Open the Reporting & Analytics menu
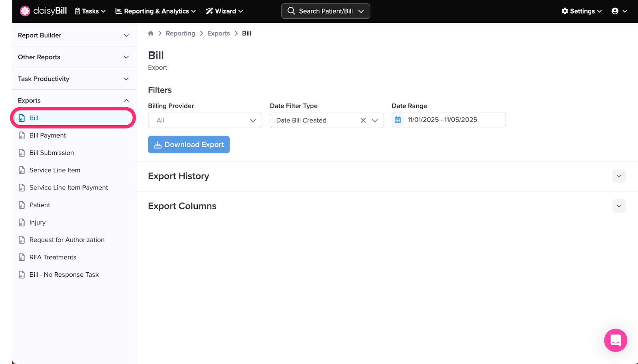This screenshot has height=364, width=638. point(156,11)
